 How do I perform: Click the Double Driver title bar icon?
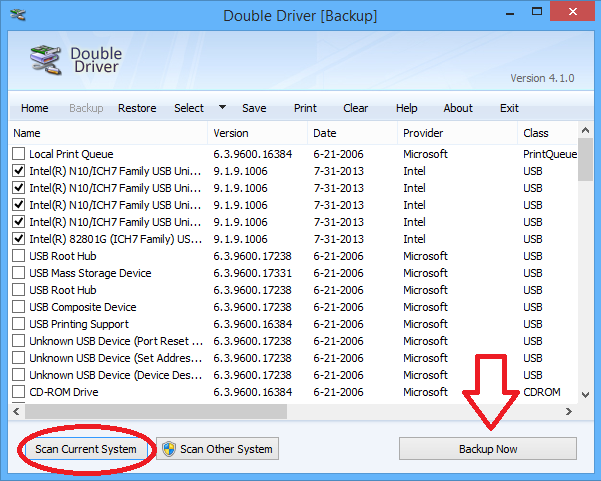coord(18,15)
